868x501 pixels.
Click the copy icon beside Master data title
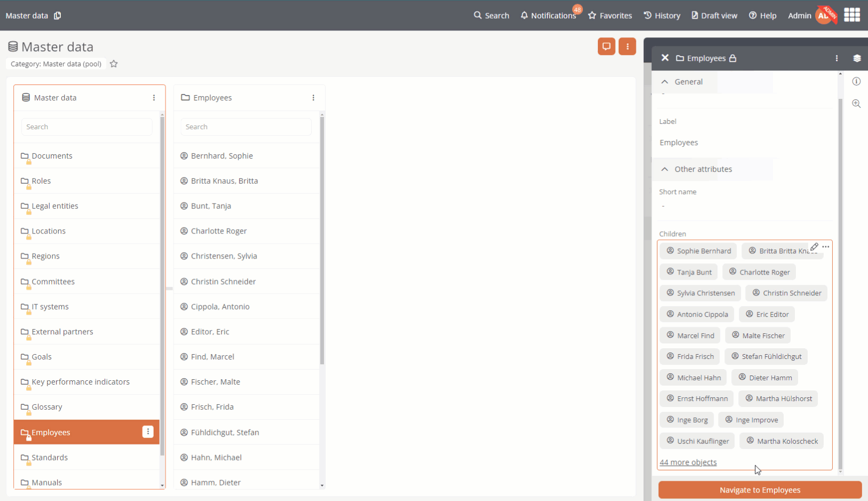click(58, 15)
